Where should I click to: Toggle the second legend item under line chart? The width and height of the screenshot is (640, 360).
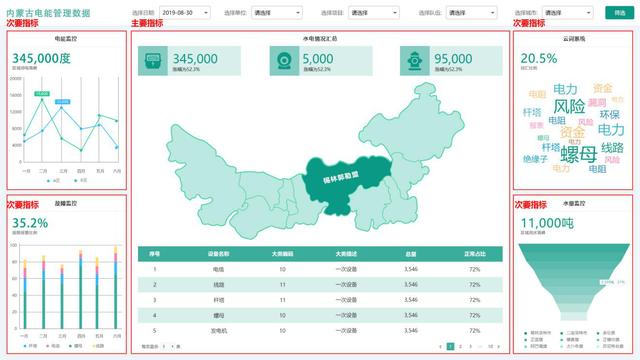[x=80, y=180]
